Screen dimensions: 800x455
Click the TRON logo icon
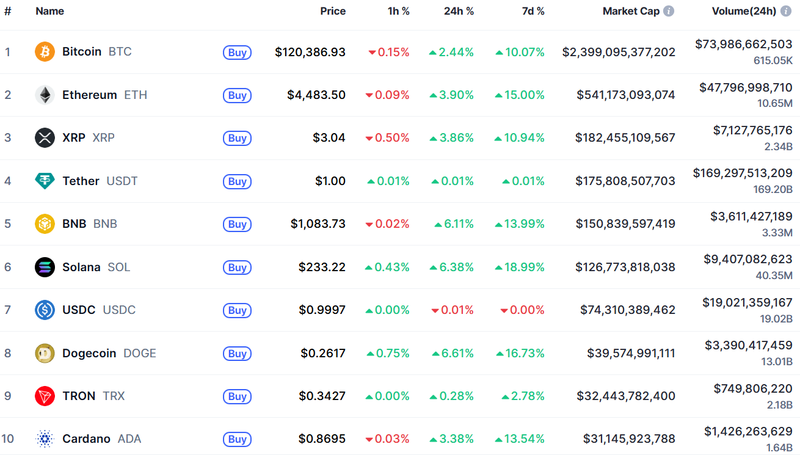pyautogui.click(x=45, y=396)
